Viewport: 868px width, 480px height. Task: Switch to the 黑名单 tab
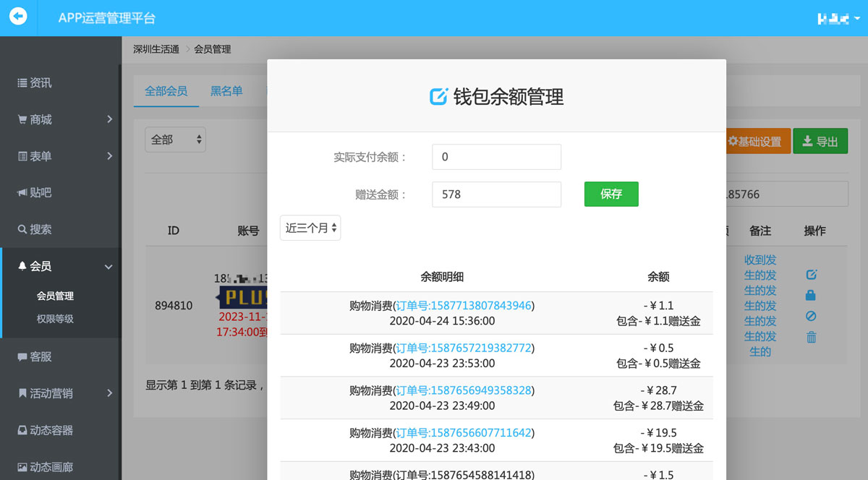(226, 91)
